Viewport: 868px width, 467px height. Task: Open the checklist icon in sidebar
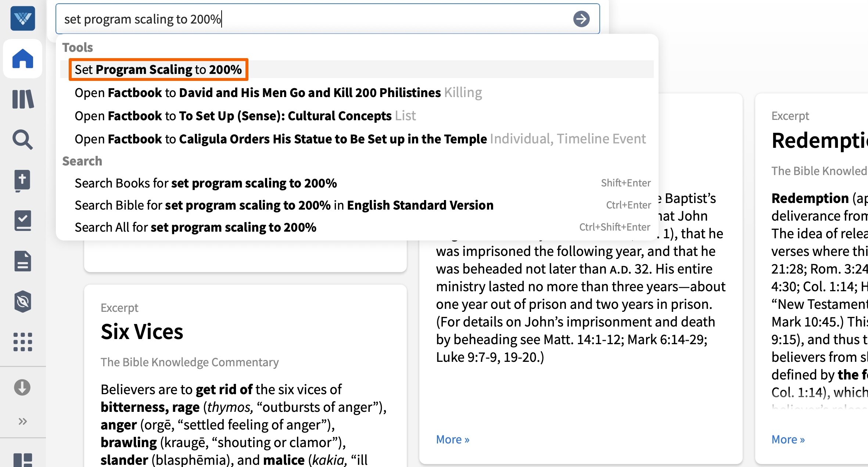23,221
